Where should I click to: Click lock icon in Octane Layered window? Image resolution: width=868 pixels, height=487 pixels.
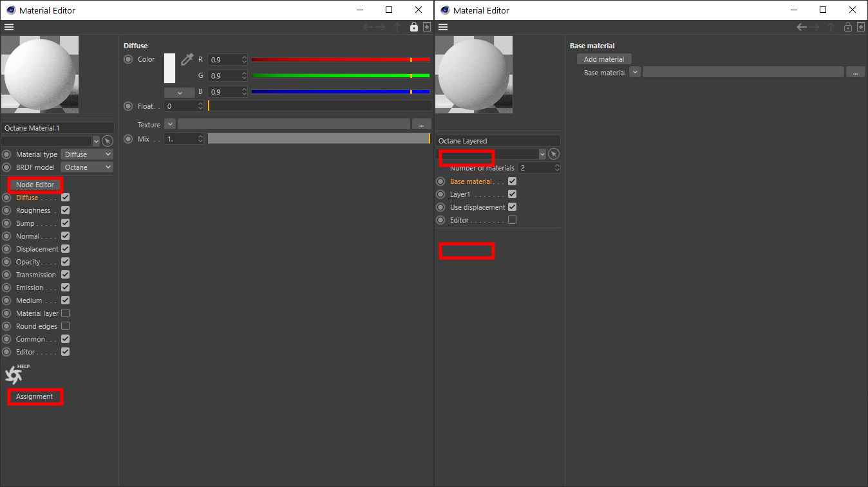pyautogui.click(x=848, y=27)
